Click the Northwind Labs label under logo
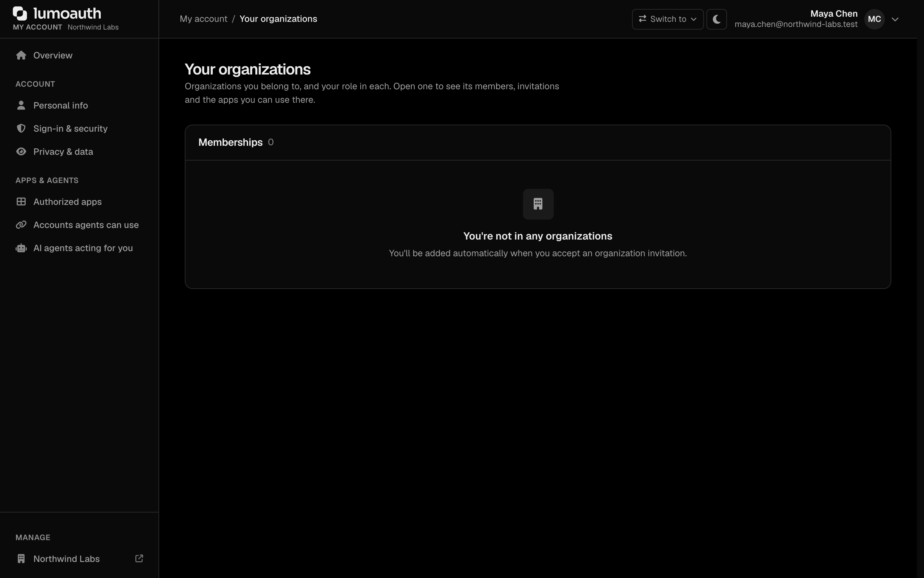Viewport: 924px width, 578px height. point(93,27)
